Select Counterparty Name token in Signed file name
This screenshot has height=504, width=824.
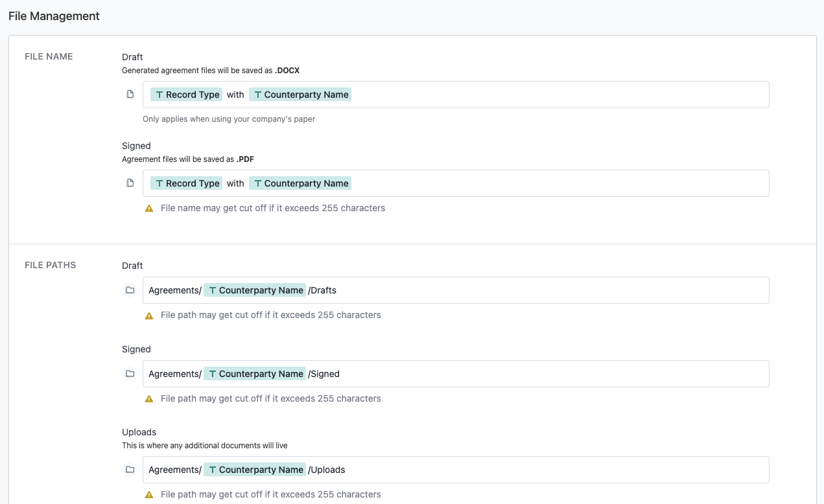[300, 183]
